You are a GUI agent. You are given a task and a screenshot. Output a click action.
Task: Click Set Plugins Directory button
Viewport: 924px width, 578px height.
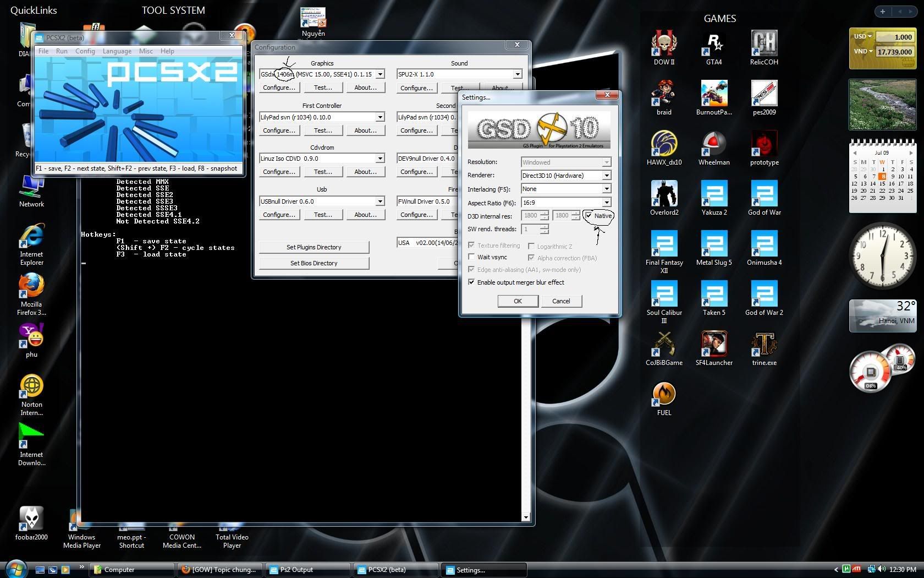(x=314, y=247)
